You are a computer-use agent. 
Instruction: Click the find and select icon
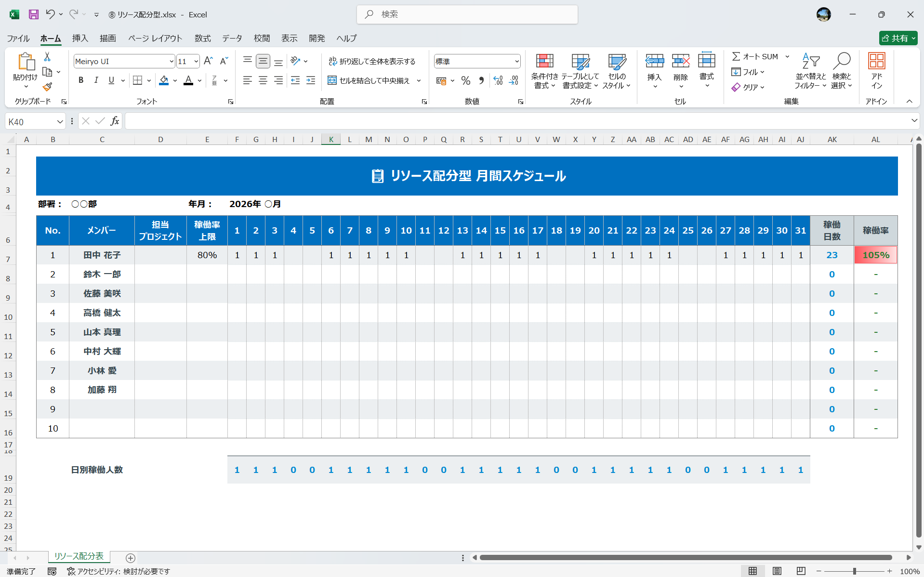pos(842,70)
